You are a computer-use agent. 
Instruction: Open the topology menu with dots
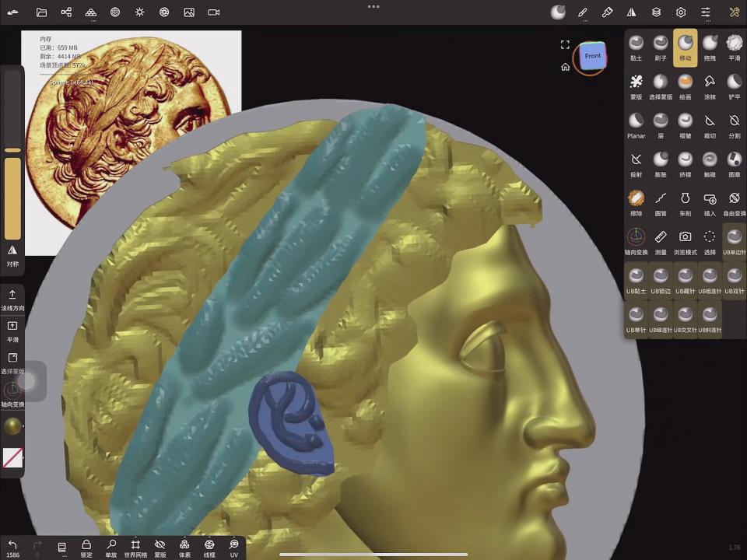pyautogui.click(x=90, y=13)
